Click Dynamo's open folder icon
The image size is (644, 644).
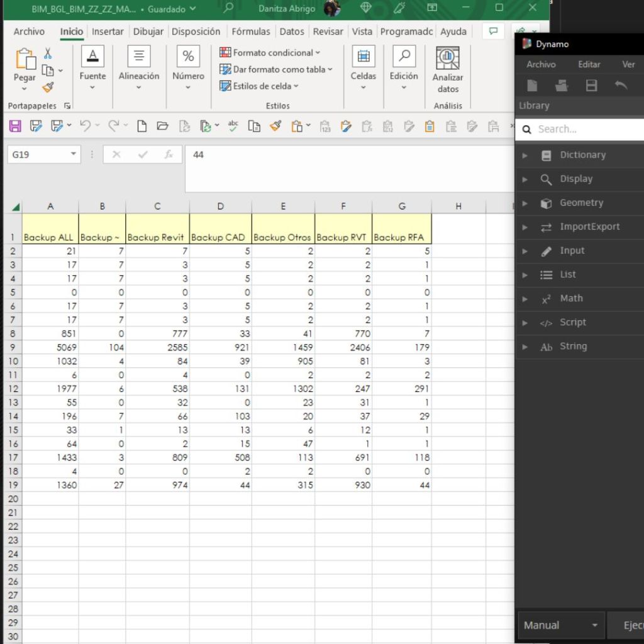click(562, 86)
